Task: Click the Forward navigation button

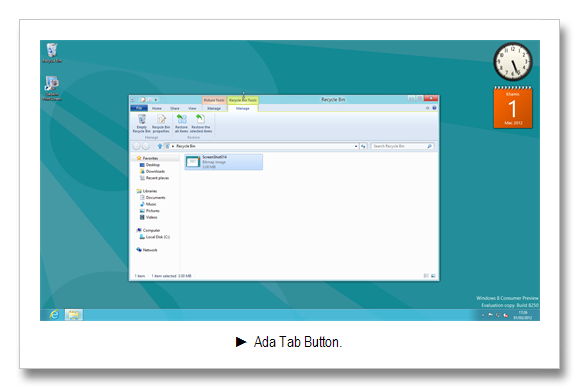Action: coord(146,146)
